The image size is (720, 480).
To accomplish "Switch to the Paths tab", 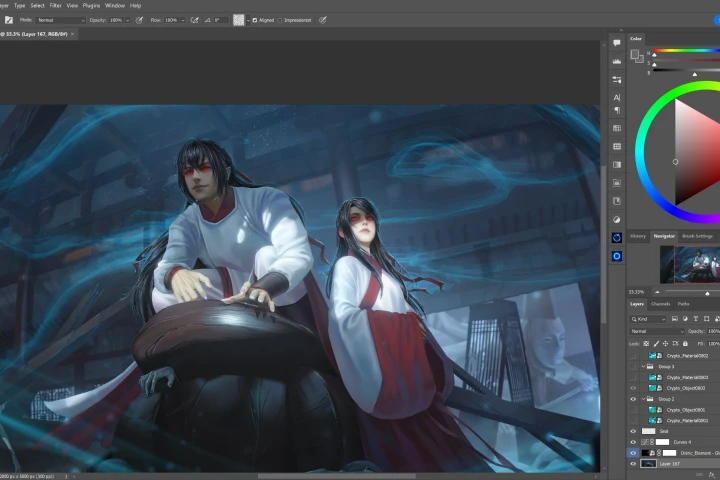I will tap(683, 304).
